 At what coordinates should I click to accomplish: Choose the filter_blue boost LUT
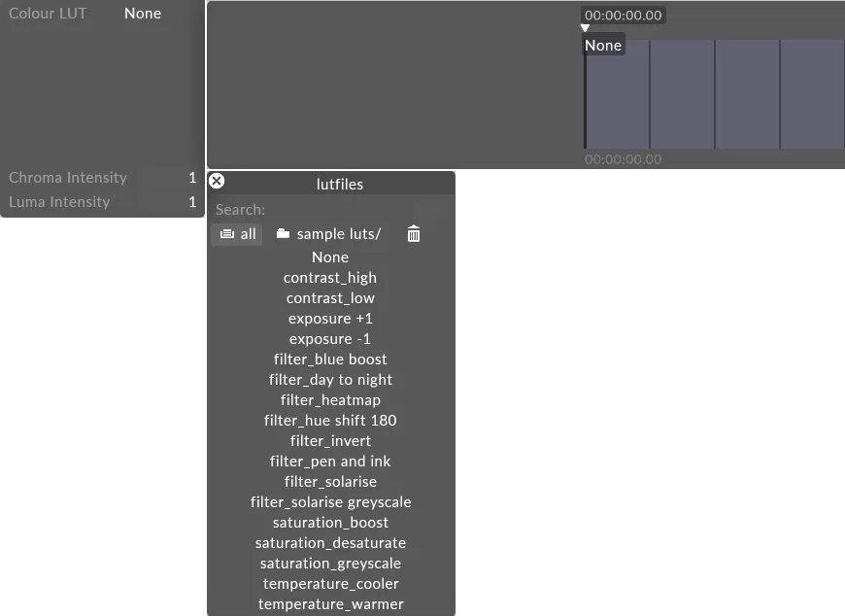point(330,359)
